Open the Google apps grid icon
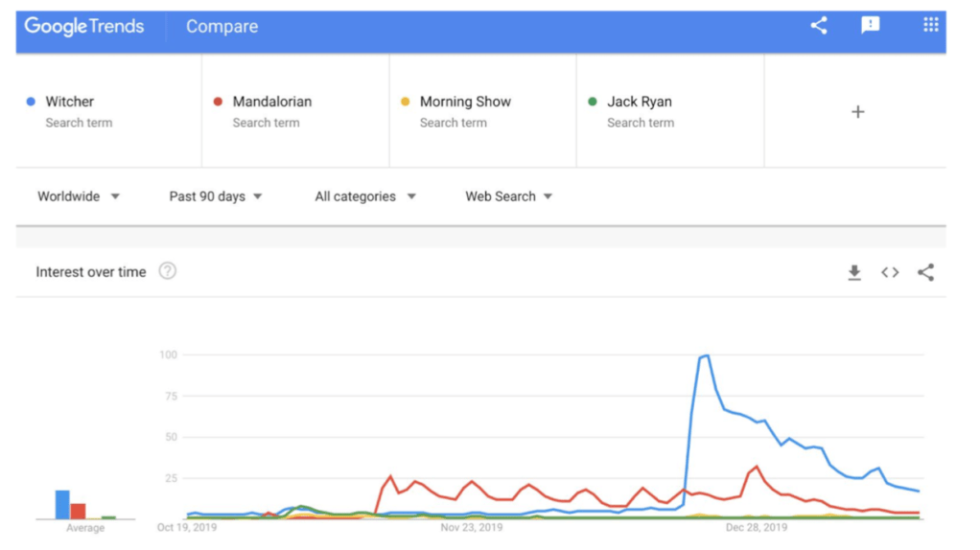980x550 pixels. pyautogui.click(x=930, y=26)
